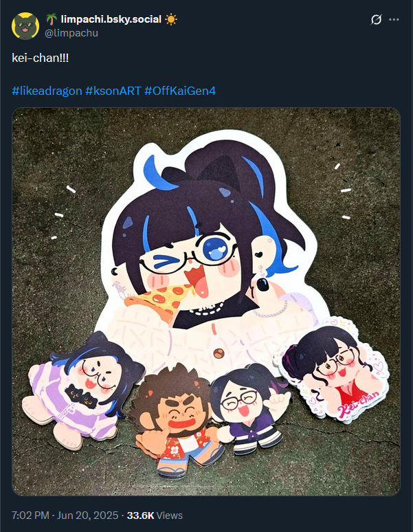
Task: Click the @limpachu handle
Action: [x=71, y=33]
